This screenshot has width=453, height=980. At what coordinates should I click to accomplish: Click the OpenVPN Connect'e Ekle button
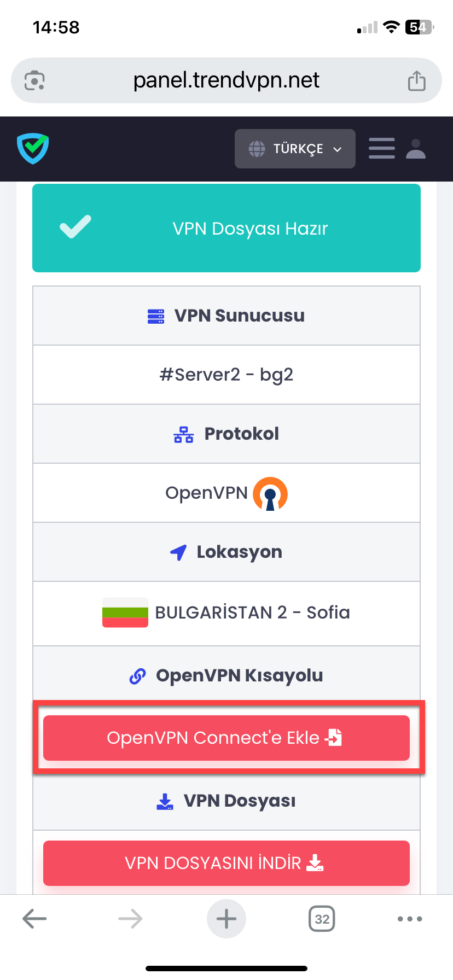pyautogui.click(x=226, y=738)
